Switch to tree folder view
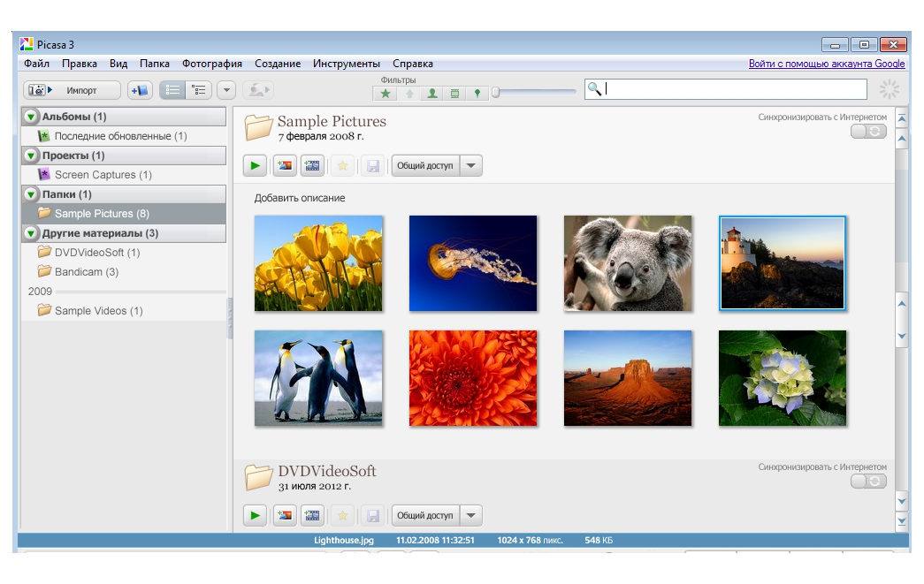The image size is (924, 584). click(199, 90)
